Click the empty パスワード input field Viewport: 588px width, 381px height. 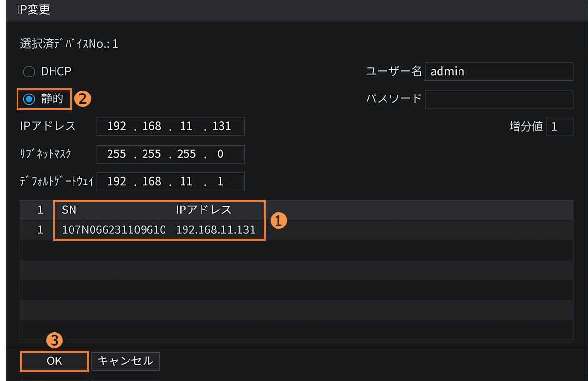(498, 99)
